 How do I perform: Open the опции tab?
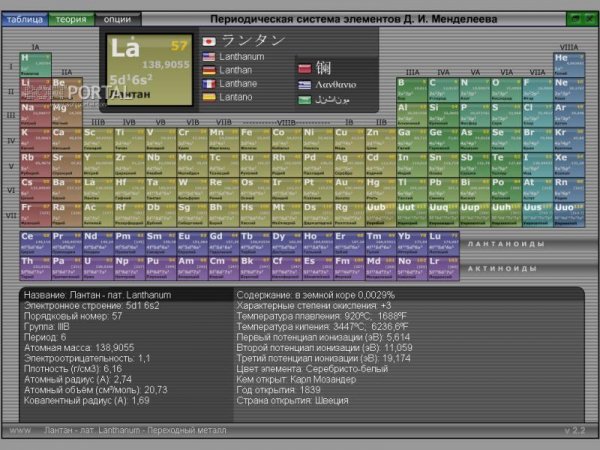(x=118, y=19)
